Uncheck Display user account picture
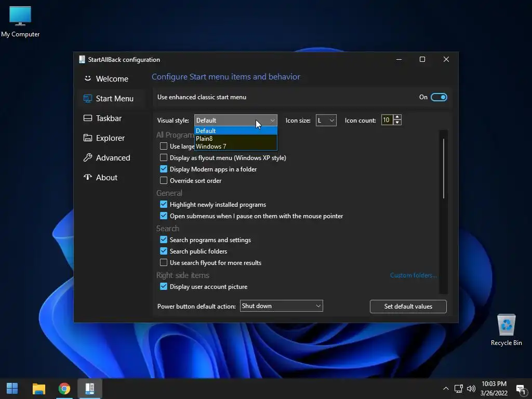 point(164,286)
